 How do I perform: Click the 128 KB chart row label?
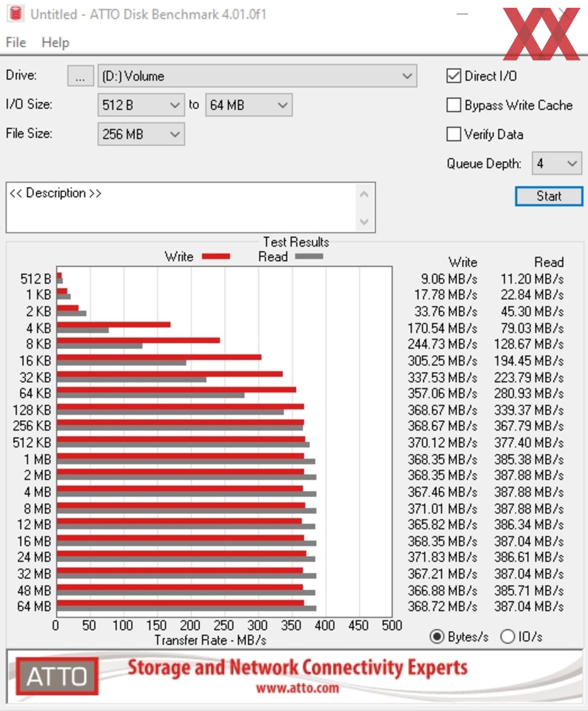[32, 410]
